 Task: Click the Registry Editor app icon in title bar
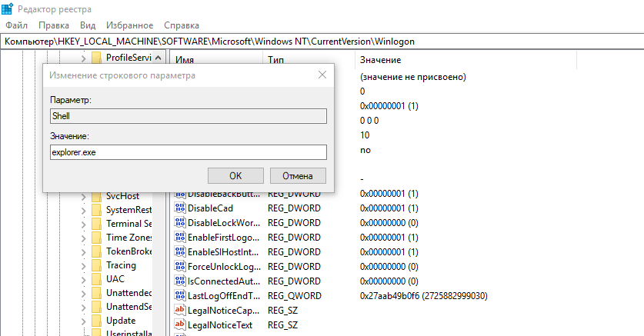(8, 8)
